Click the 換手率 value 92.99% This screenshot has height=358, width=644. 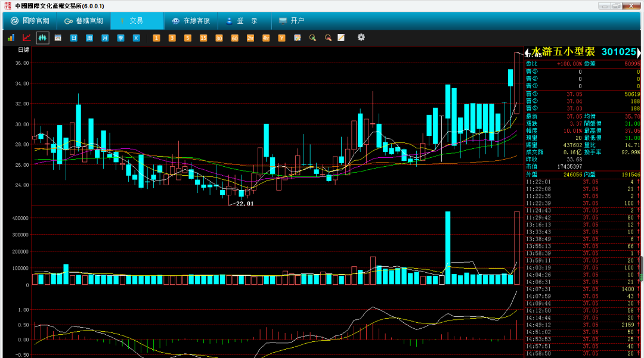(x=631, y=152)
